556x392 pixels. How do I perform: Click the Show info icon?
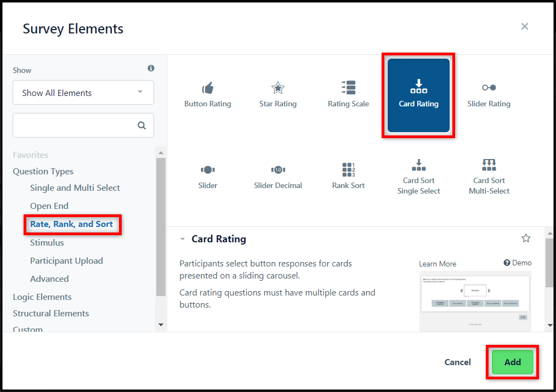[x=151, y=68]
